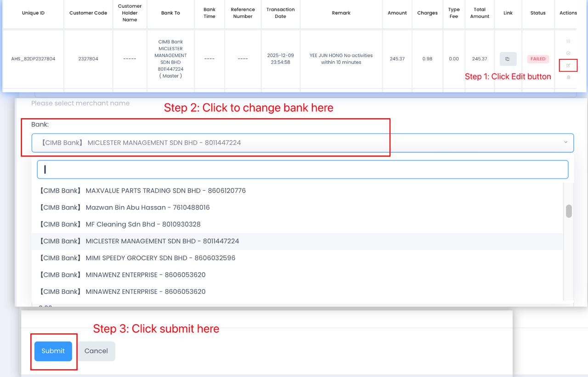Click the Transaction Date column header
Image resolution: width=588 pixels, height=377 pixels.
[280, 13]
